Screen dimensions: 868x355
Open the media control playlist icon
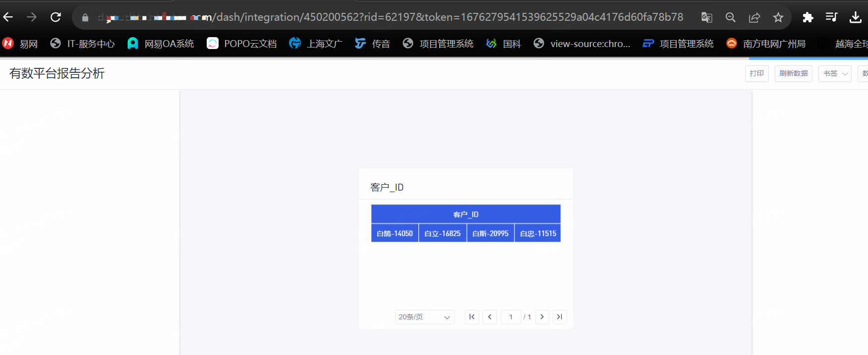point(832,17)
